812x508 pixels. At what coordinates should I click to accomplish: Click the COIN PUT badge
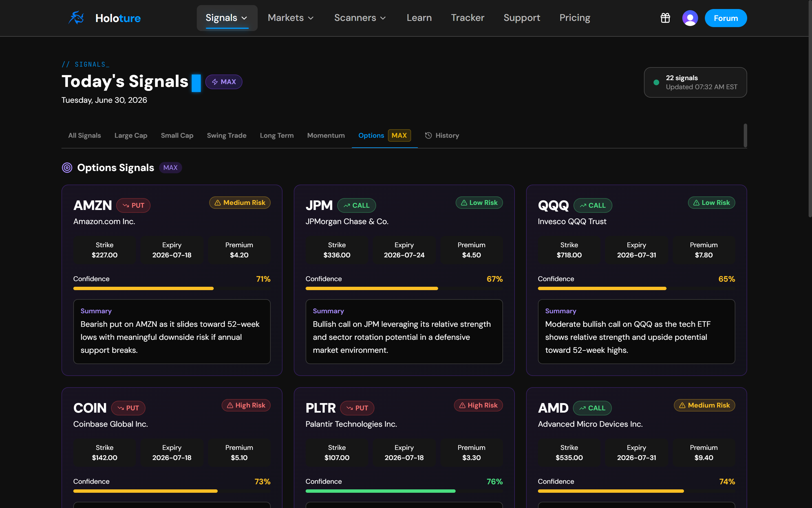tap(128, 408)
